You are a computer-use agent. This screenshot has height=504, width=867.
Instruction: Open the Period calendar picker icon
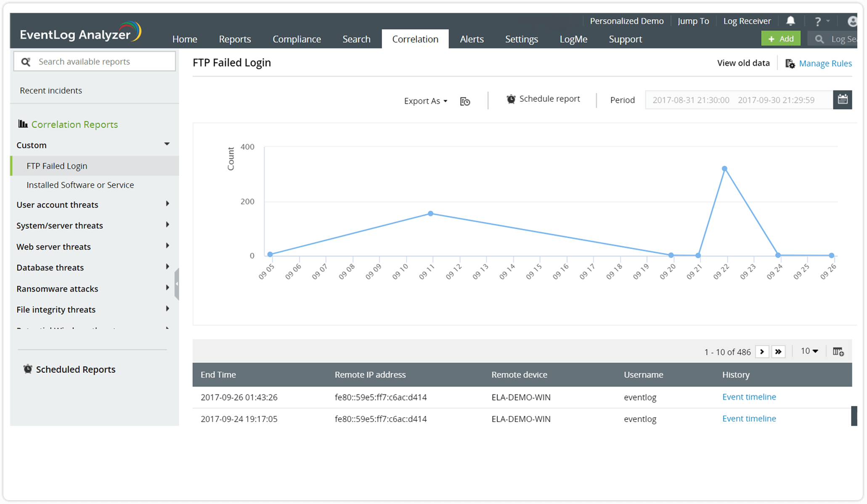tap(842, 100)
